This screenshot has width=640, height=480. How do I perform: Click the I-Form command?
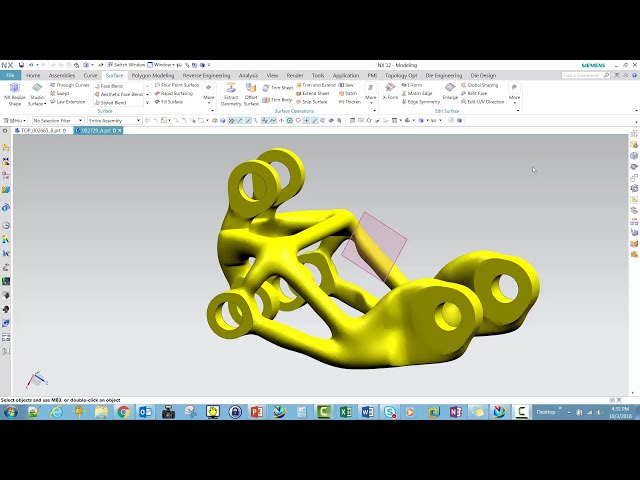411,85
